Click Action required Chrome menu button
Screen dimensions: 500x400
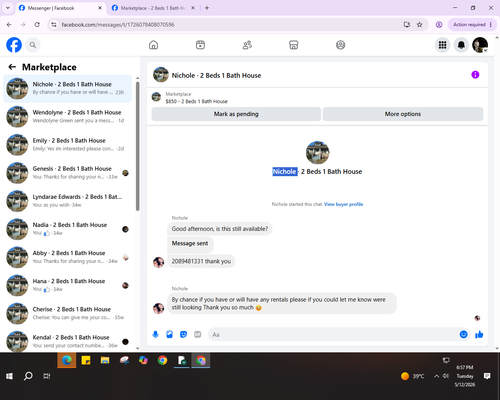coord(472,25)
